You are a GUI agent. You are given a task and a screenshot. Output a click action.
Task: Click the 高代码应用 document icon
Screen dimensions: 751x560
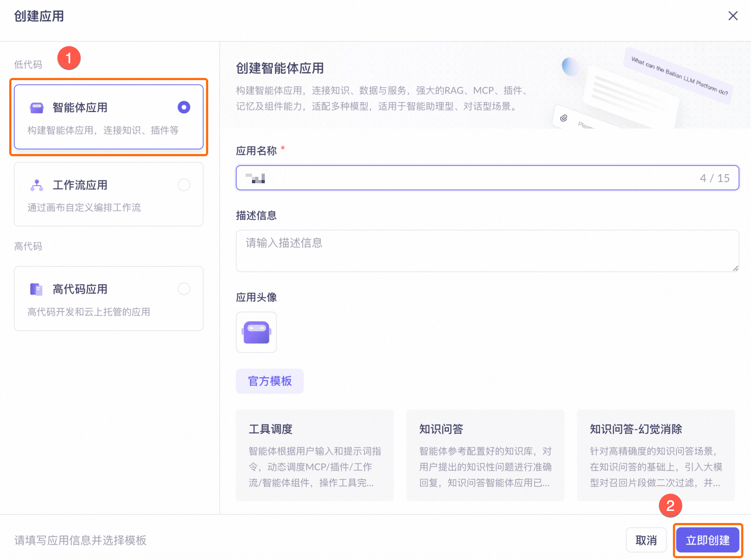tap(36, 289)
